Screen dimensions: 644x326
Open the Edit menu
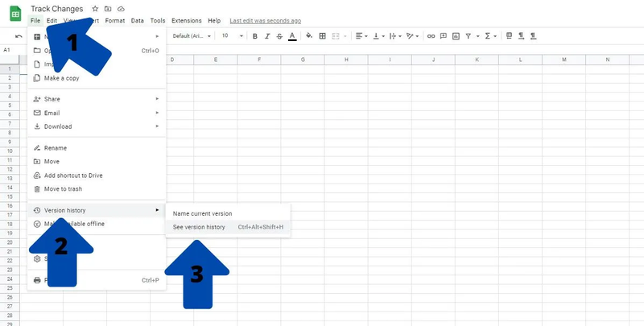point(52,21)
